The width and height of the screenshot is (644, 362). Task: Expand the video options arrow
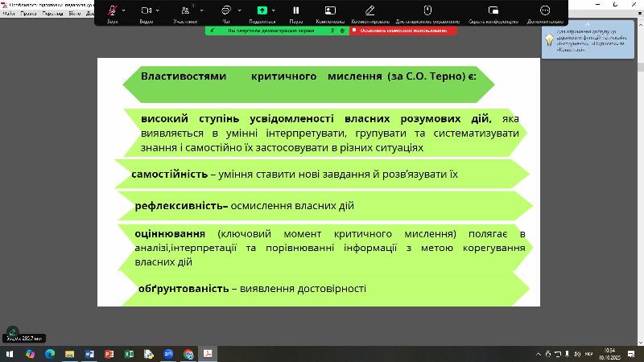(x=158, y=8)
